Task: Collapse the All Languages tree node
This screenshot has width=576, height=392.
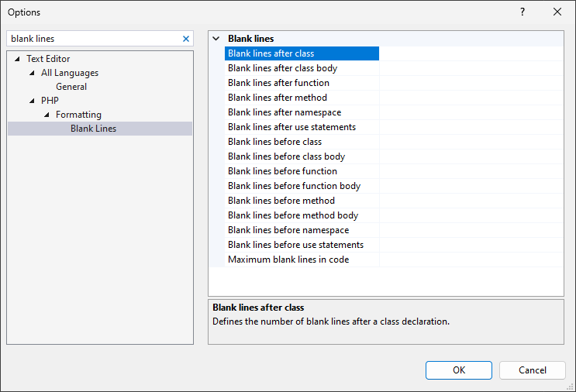Action: (x=32, y=73)
